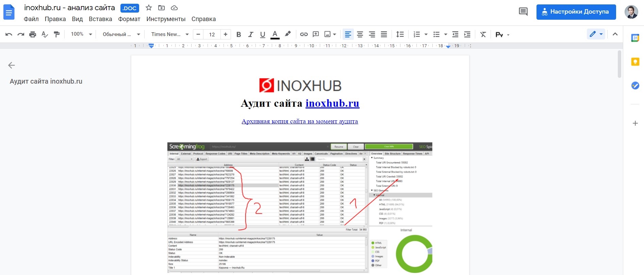Image resolution: width=644 pixels, height=275 pixels.
Task: Increase font size plus button
Action: (226, 34)
